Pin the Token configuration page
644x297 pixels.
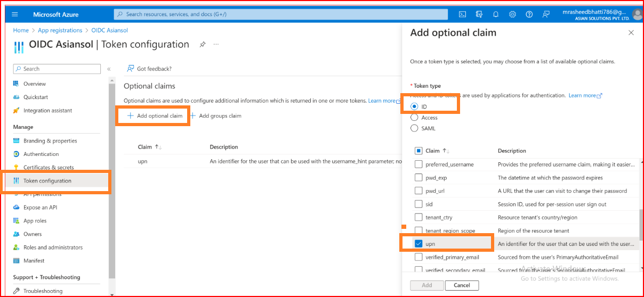[x=203, y=45]
